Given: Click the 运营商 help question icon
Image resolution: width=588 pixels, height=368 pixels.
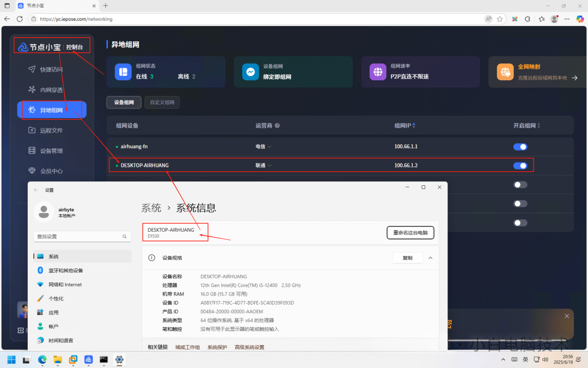Looking at the screenshot, I should click(277, 125).
